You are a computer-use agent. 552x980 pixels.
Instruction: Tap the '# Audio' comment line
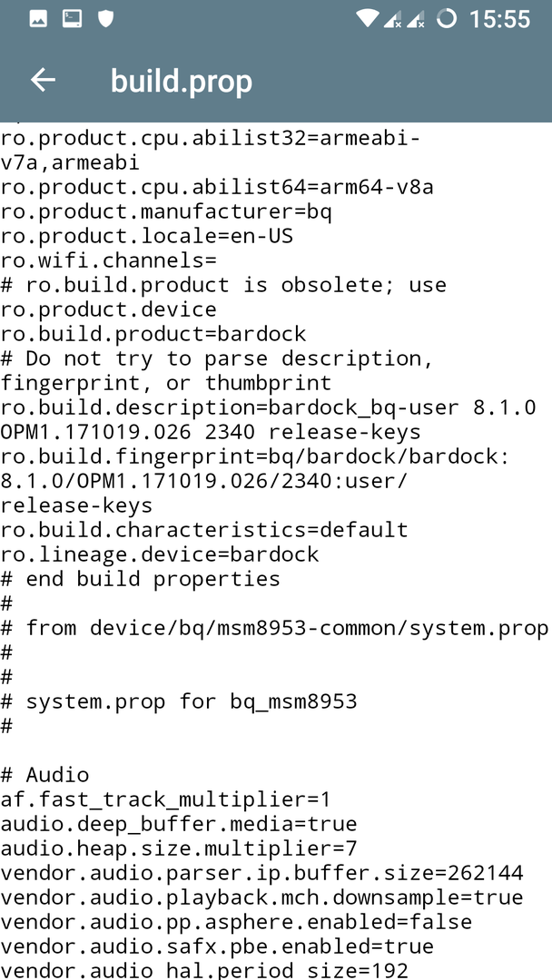[x=45, y=775]
